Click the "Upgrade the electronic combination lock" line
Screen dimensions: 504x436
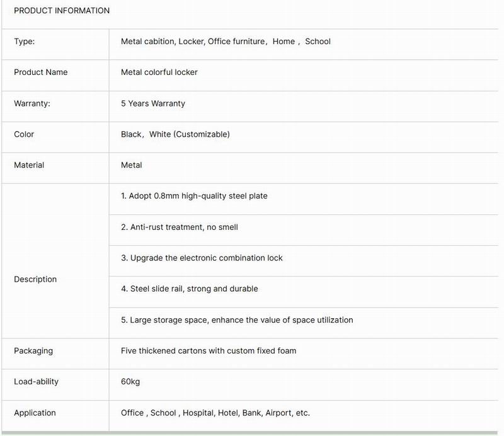pos(202,258)
